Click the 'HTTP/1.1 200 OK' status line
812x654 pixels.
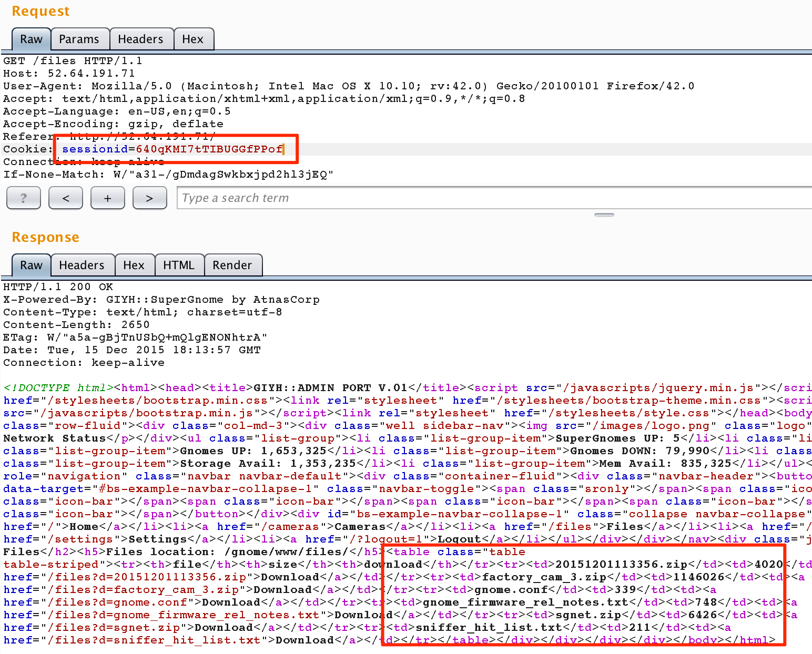(x=58, y=287)
